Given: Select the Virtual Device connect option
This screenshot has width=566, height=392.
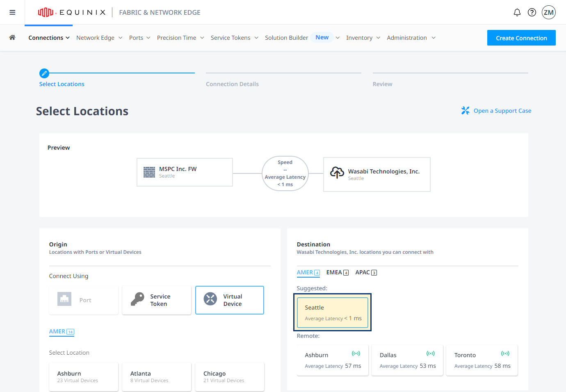Looking at the screenshot, I should pos(230,300).
